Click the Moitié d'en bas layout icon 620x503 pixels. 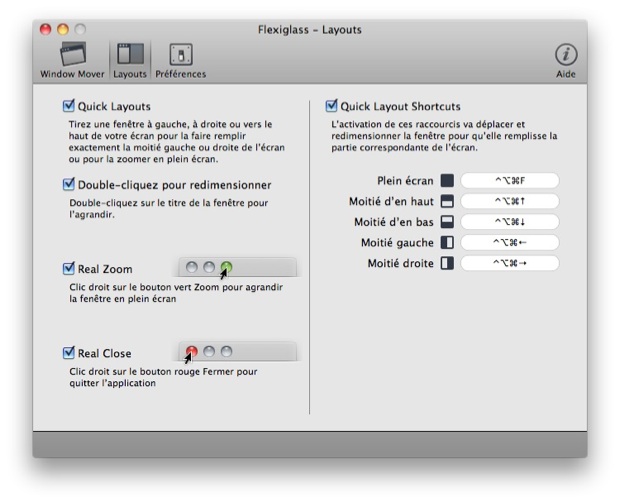pos(447,222)
